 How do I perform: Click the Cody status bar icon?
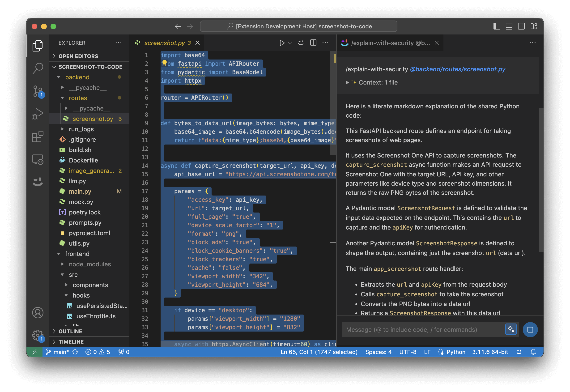click(519, 352)
